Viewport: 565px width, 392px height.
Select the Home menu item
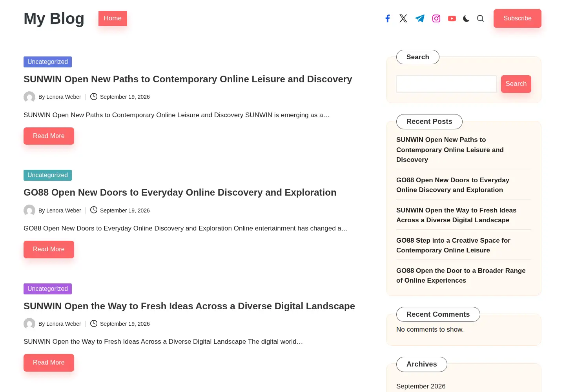point(113,18)
